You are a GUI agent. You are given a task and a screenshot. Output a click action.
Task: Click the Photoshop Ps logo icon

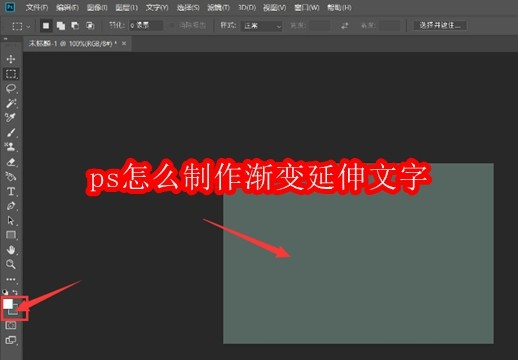coord(10,7)
